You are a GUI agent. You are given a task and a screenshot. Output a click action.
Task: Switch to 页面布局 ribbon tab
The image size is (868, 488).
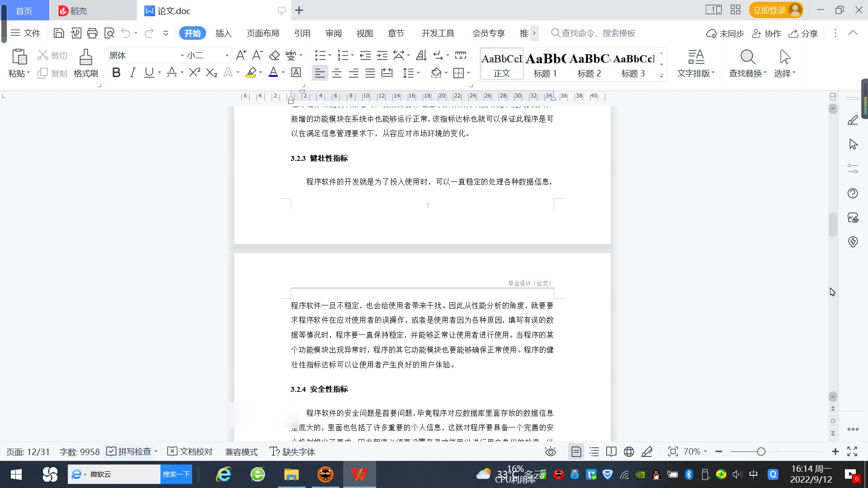(263, 33)
